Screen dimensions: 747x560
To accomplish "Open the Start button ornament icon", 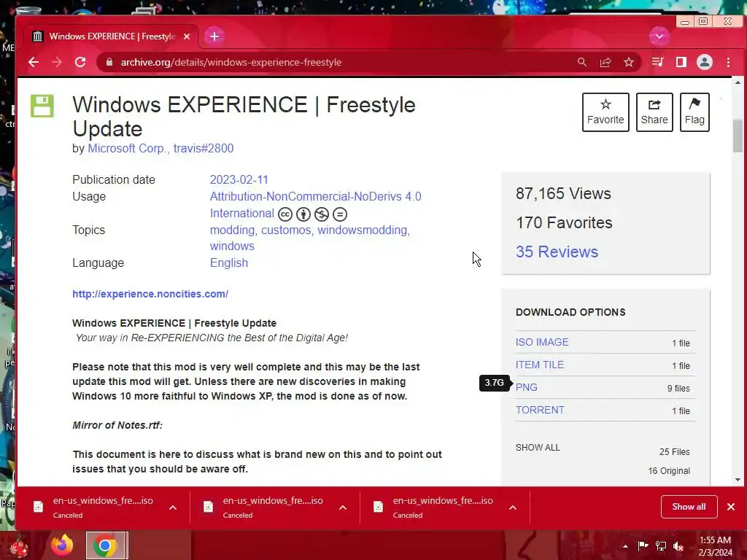I will tap(18, 546).
